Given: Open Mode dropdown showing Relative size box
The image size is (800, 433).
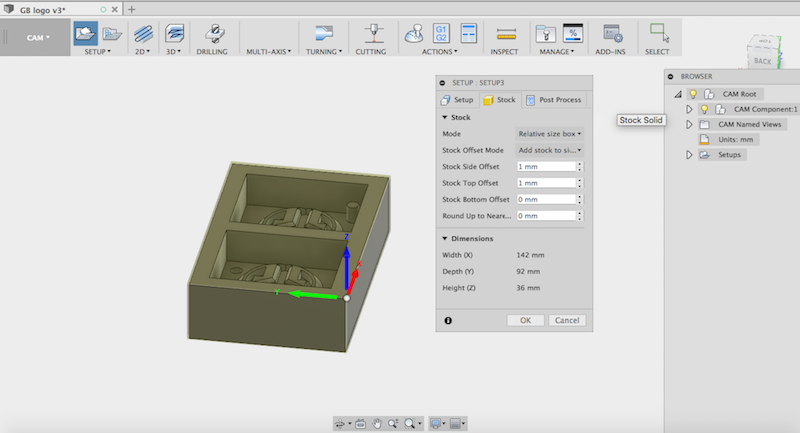Looking at the screenshot, I should [549, 134].
